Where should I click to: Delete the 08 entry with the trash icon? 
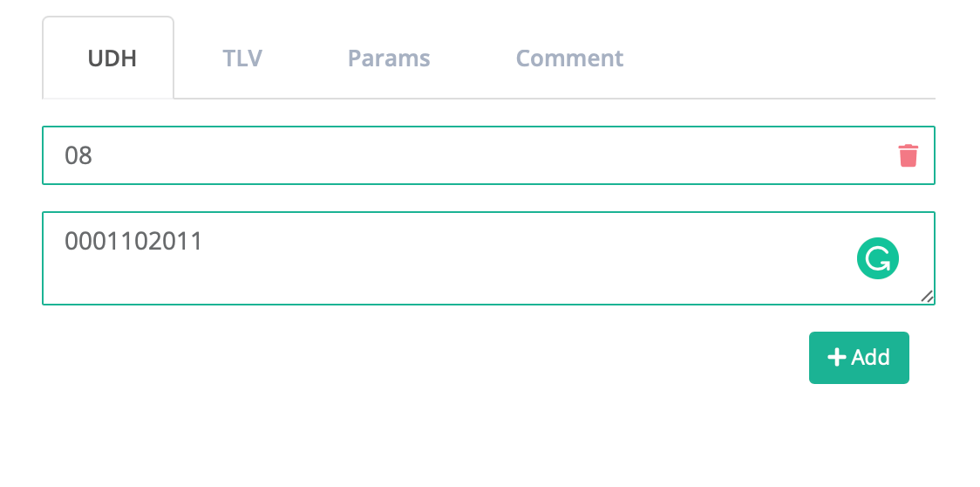(908, 155)
